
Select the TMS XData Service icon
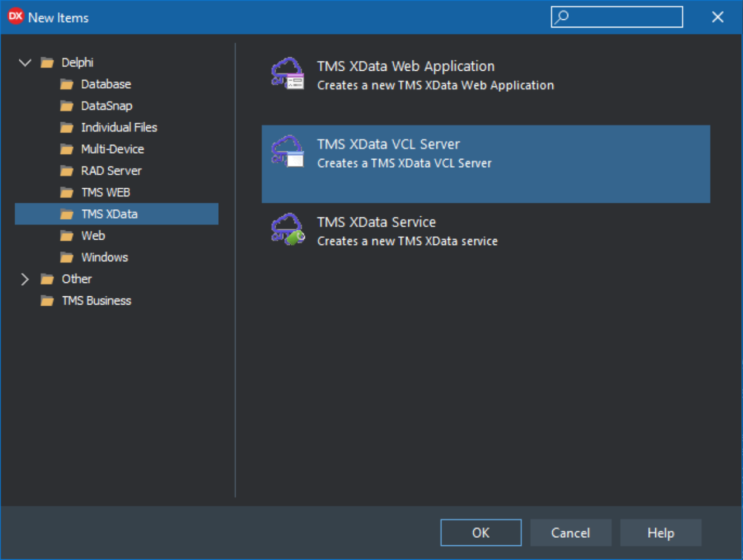click(288, 229)
